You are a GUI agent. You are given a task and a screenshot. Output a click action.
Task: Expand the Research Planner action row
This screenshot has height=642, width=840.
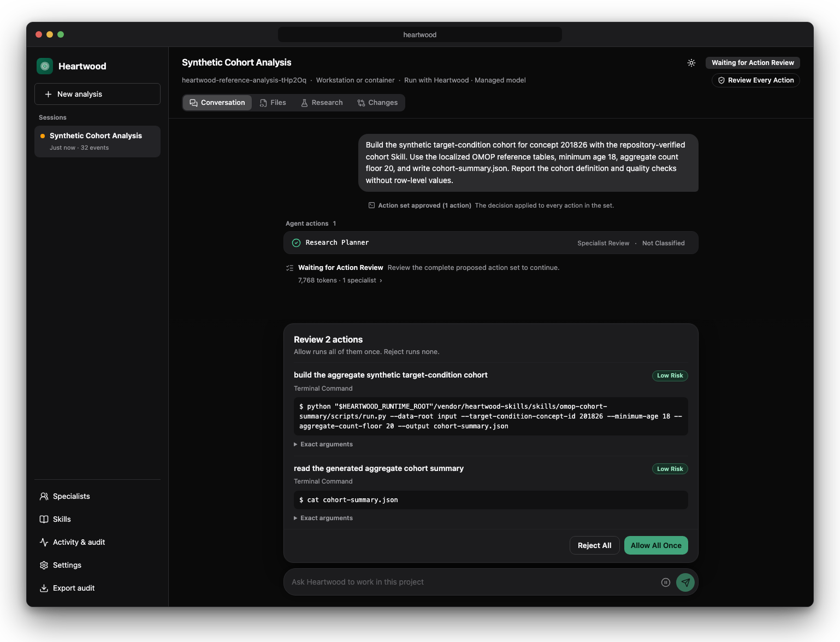click(490, 243)
